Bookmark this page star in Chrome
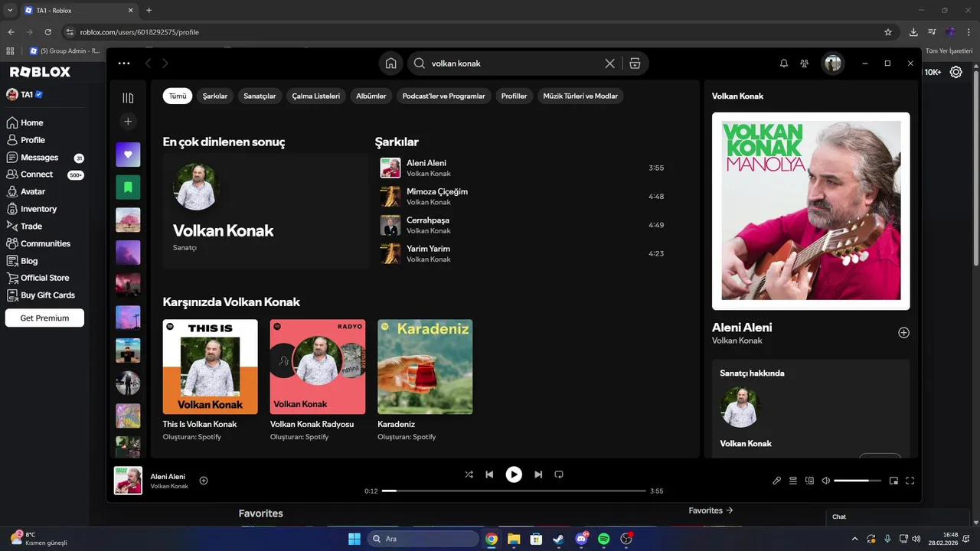This screenshot has height=551, width=980. pyautogui.click(x=888, y=32)
